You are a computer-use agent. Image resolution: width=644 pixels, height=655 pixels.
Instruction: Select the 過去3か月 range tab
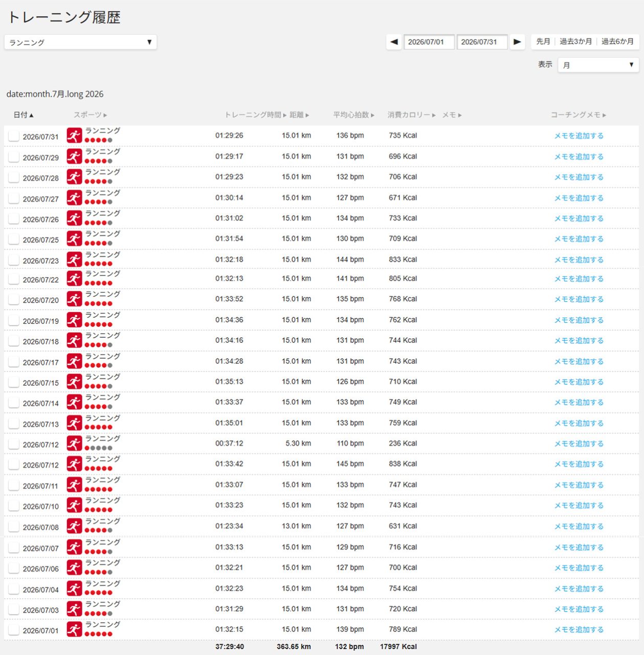(x=575, y=41)
